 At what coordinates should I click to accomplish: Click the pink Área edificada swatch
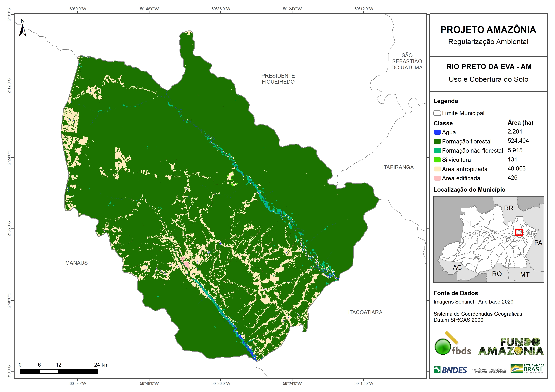point(437,178)
